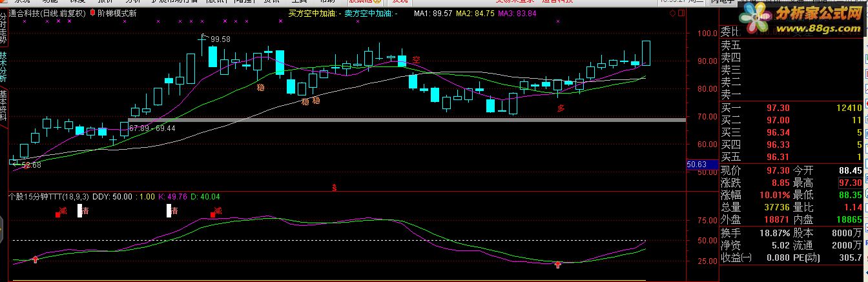
Task: Click the 换手 turnover 18.87%
Action: pos(774,233)
